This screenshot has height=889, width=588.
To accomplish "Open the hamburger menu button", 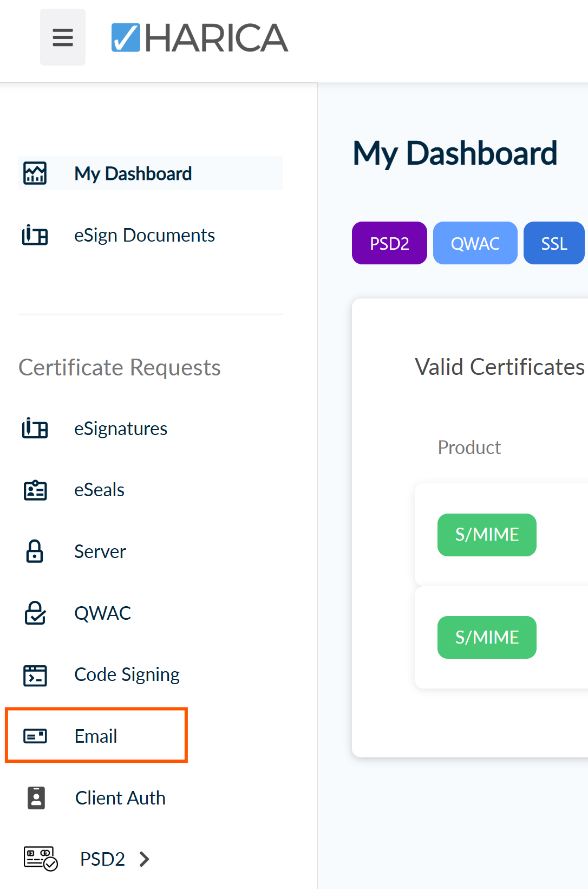I will 63,37.
